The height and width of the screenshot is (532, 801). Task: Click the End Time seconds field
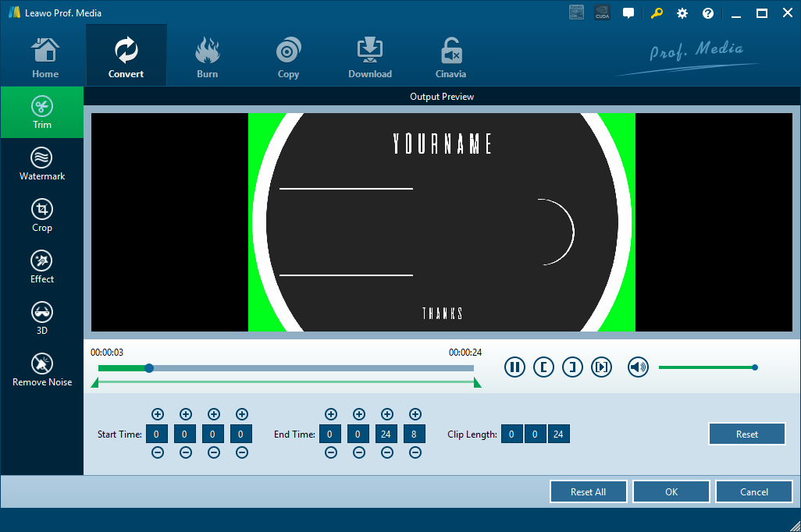386,434
